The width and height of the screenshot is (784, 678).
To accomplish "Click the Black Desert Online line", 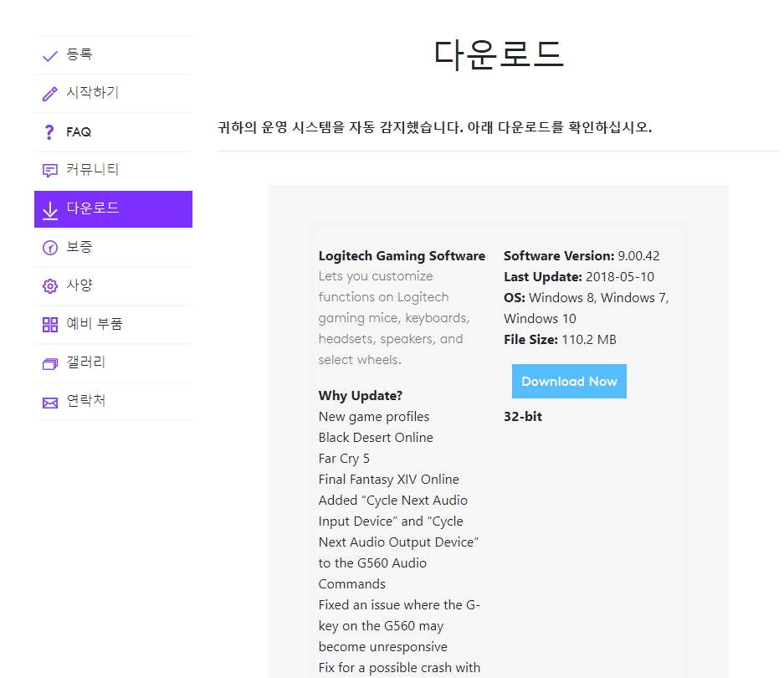I will pyautogui.click(x=376, y=437).
